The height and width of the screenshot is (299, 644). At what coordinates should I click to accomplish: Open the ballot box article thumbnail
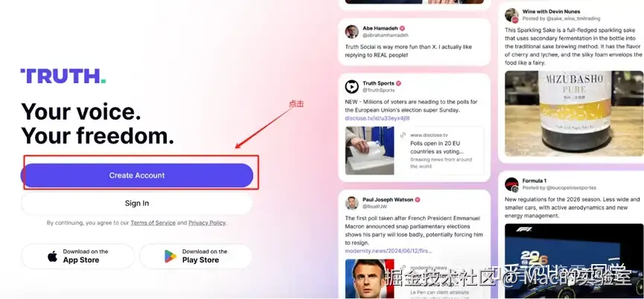[x=369, y=150]
